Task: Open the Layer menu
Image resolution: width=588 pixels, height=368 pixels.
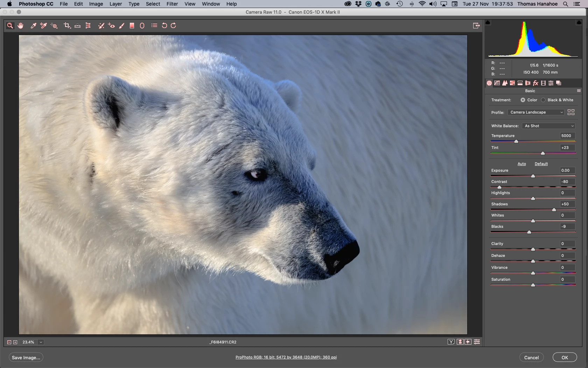Action: click(x=115, y=4)
